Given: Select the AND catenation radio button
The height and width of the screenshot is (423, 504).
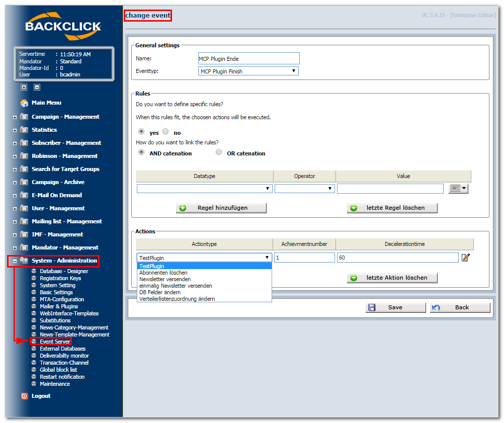Looking at the screenshot, I should (141, 152).
